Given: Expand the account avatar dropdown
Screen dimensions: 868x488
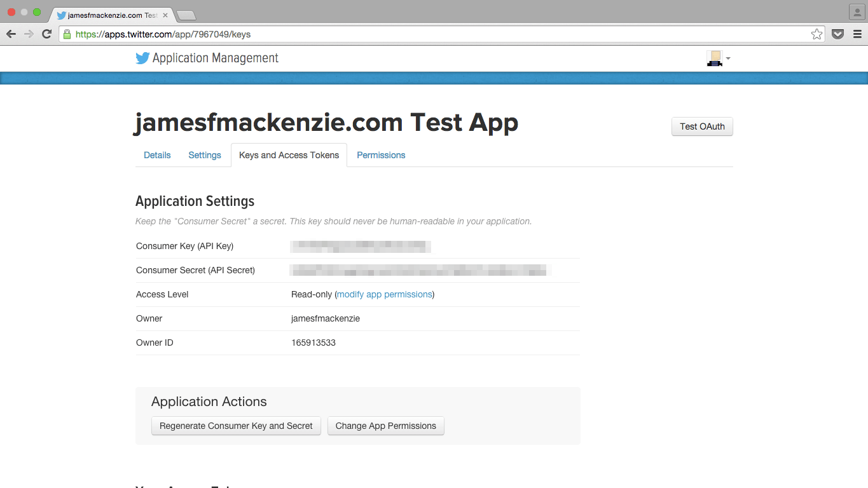Looking at the screenshot, I should (x=719, y=58).
